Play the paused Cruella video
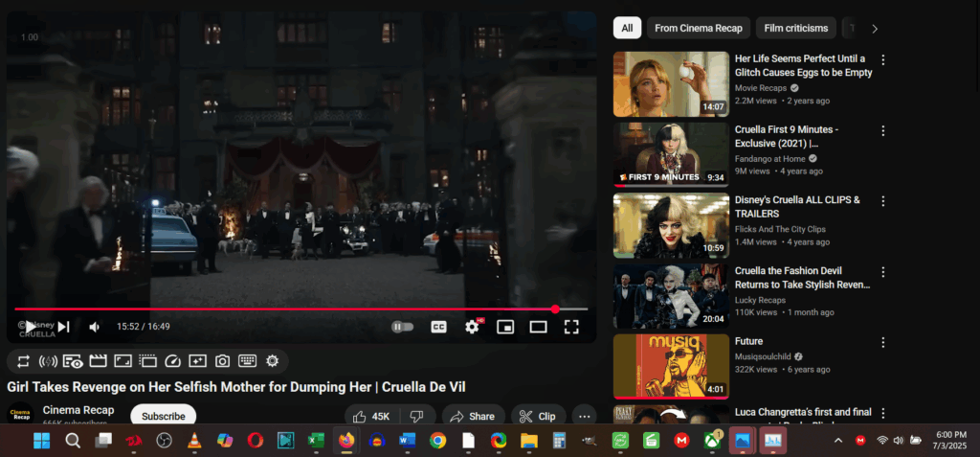Viewport: 980px width, 457px height. pyautogui.click(x=31, y=326)
